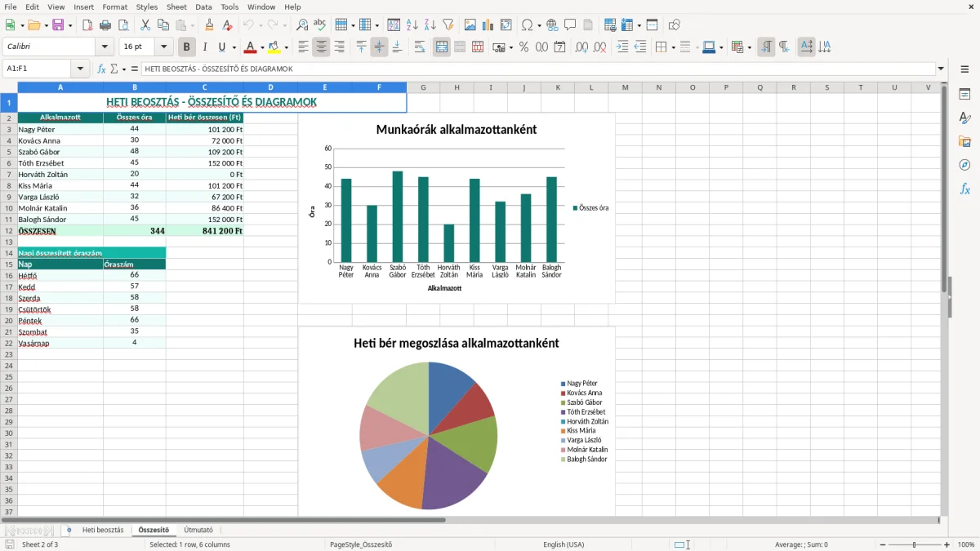980x551 pixels.
Task: Toggle Merge and Center Cells
Action: 442,47
